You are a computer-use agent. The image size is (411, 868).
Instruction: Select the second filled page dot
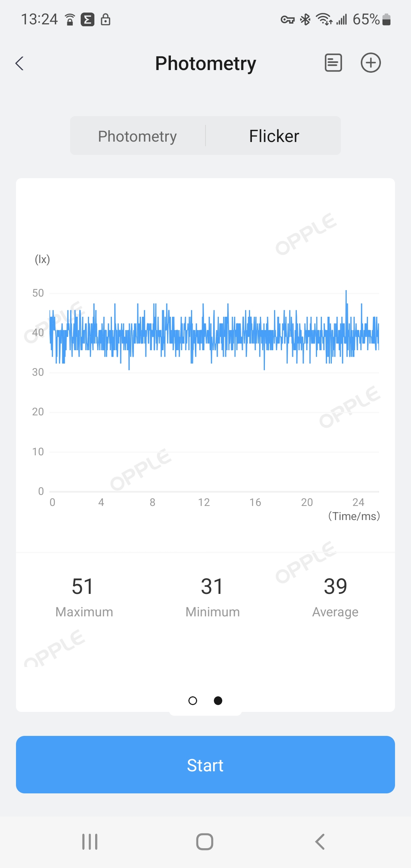pyautogui.click(x=218, y=700)
